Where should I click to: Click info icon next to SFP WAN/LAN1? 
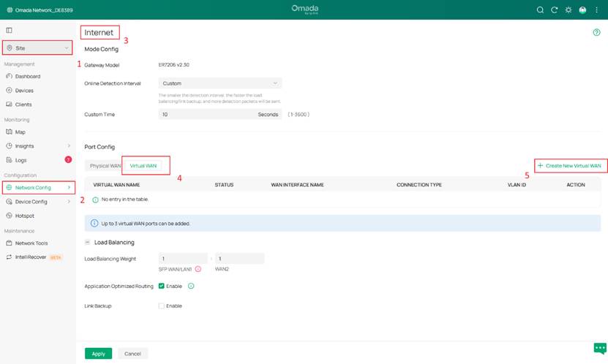(198, 269)
